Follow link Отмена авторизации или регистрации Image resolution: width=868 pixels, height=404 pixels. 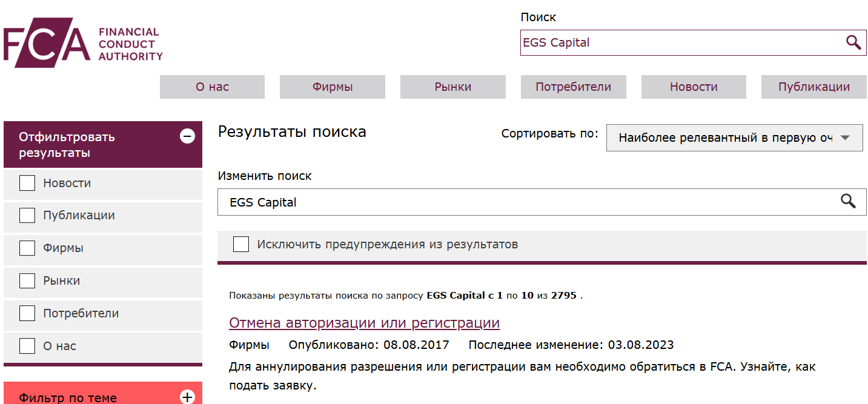pos(363,322)
